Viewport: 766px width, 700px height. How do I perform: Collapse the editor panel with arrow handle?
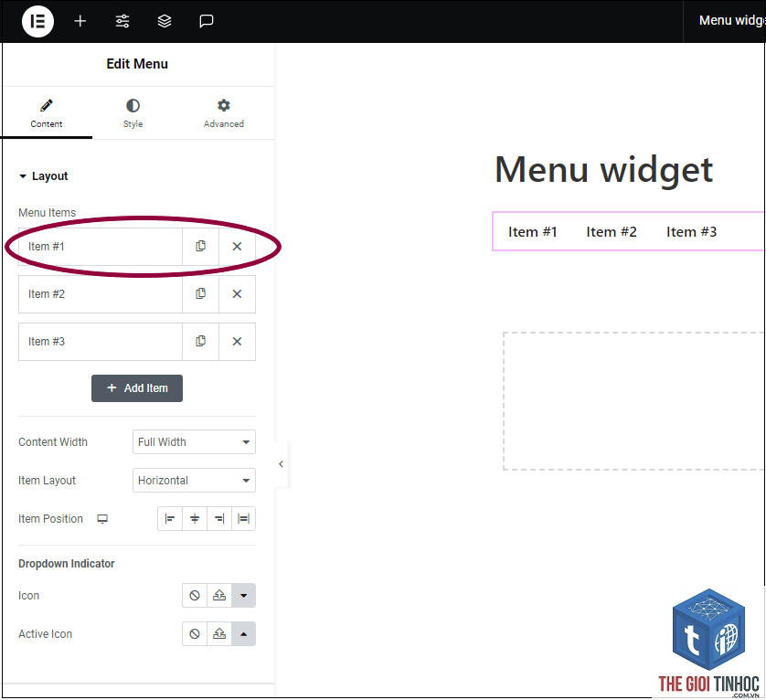point(281,464)
